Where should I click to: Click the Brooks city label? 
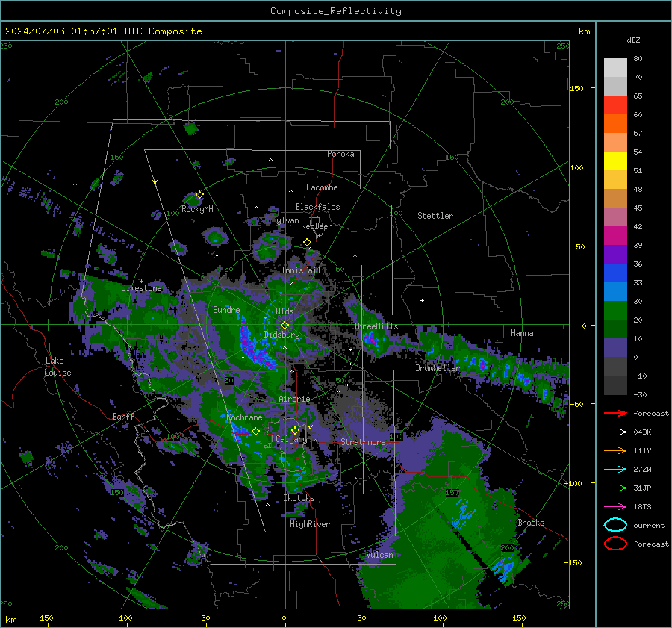point(531,523)
